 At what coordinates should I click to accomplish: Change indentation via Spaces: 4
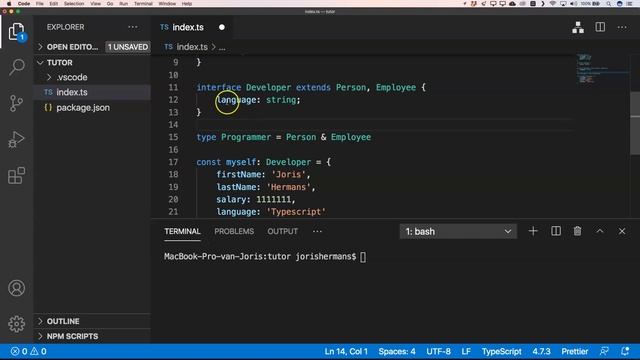[397, 351]
